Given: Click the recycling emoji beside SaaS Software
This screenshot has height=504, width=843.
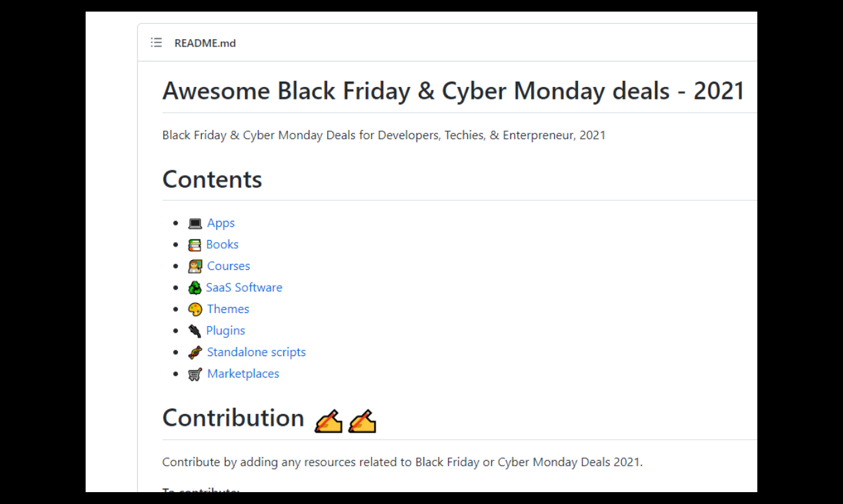Looking at the screenshot, I should (x=194, y=287).
